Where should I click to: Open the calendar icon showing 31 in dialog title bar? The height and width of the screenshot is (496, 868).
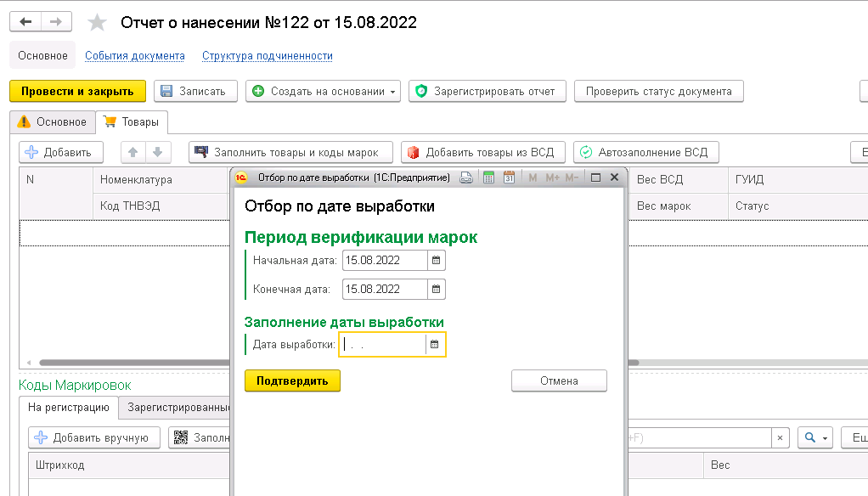[509, 178]
